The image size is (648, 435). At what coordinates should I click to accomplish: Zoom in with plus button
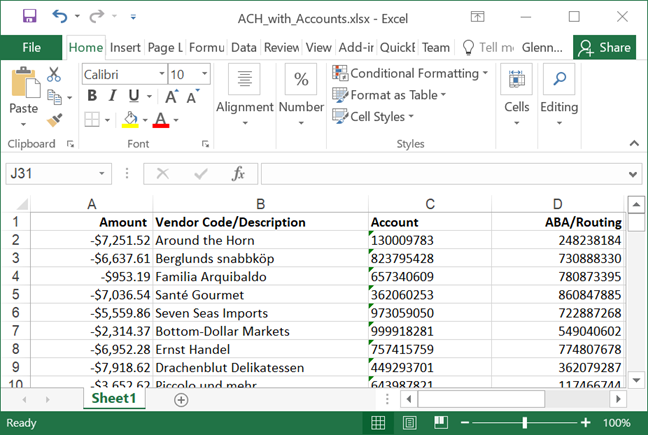pyautogui.click(x=585, y=423)
